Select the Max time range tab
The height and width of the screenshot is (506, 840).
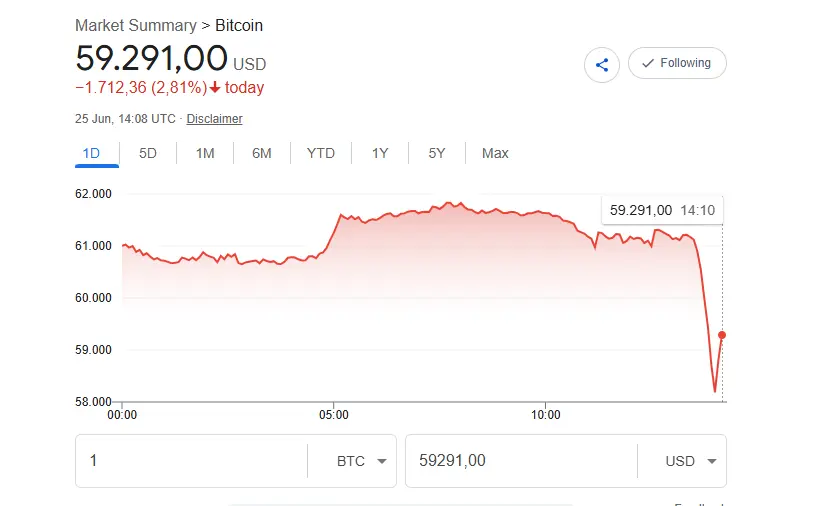click(x=495, y=154)
